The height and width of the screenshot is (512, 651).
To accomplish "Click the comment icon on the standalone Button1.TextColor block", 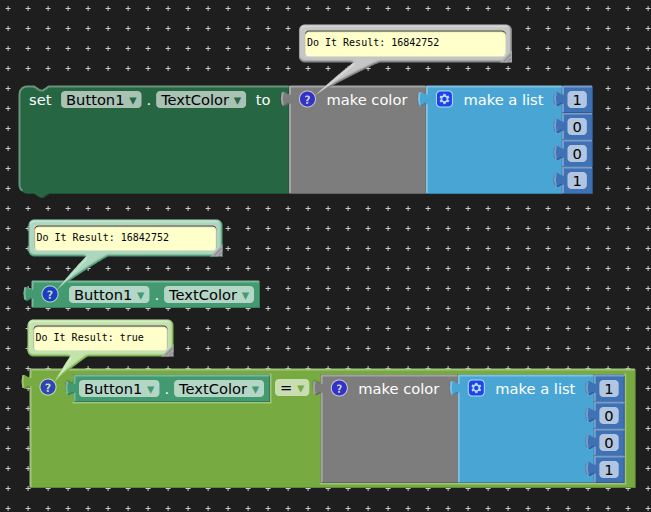I will pyautogui.click(x=51, y=294).
